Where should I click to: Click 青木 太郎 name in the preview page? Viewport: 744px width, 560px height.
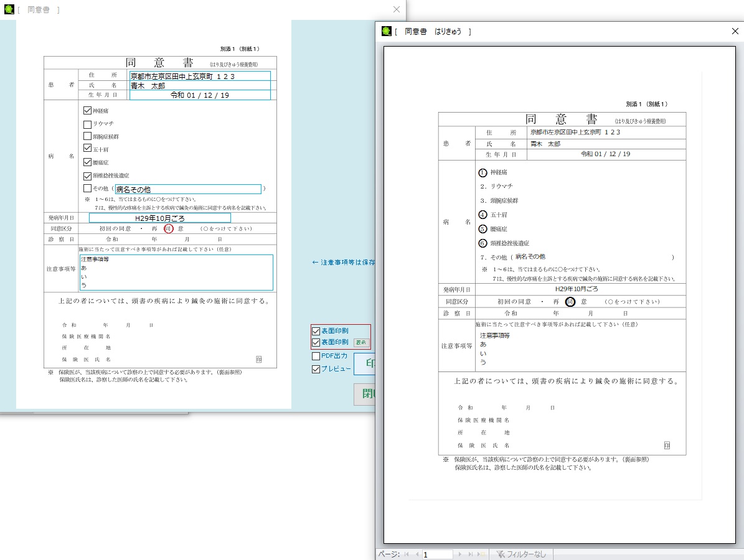pyautogui.click(x=545, y=144)
